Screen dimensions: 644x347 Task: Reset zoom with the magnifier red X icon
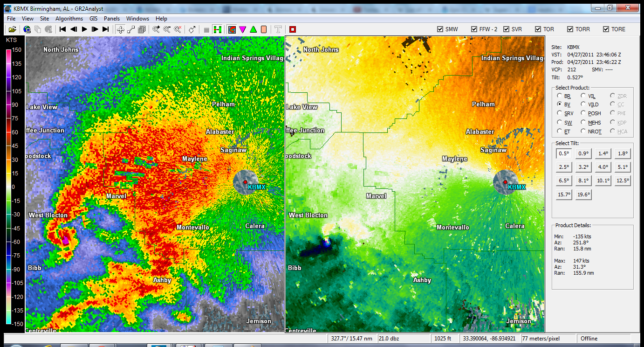click(x=178, y=29)
